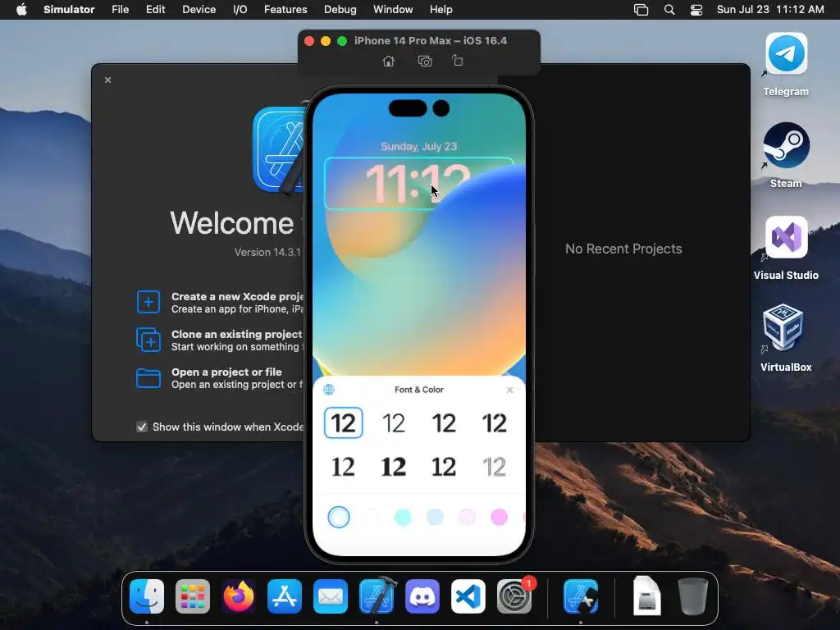This screenshot has width=840, height=630.
Task: Open the Help menu
Action: 441,10
